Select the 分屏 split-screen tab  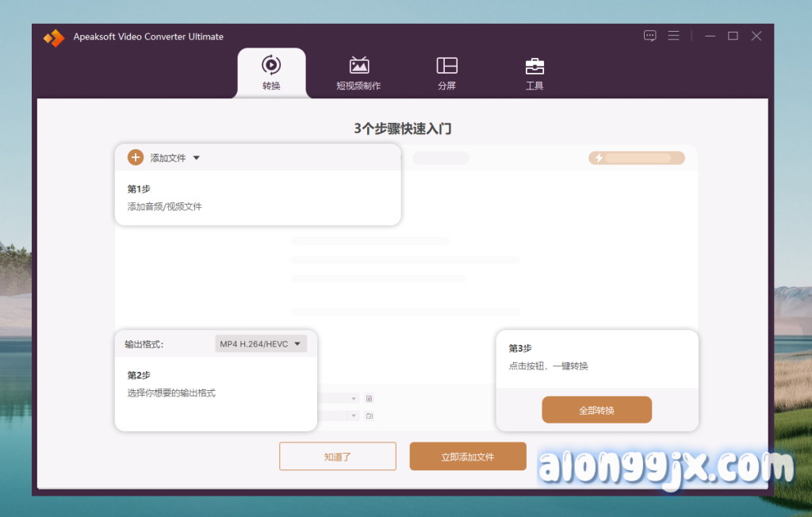click(x=446, y=73)
